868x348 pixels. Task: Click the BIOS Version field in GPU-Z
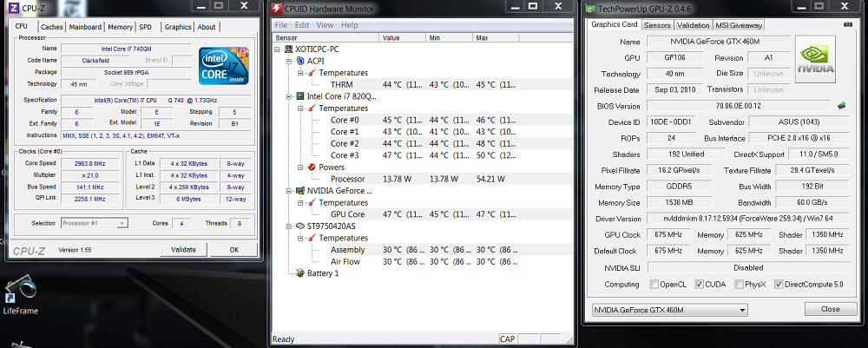tap(739, 106)
